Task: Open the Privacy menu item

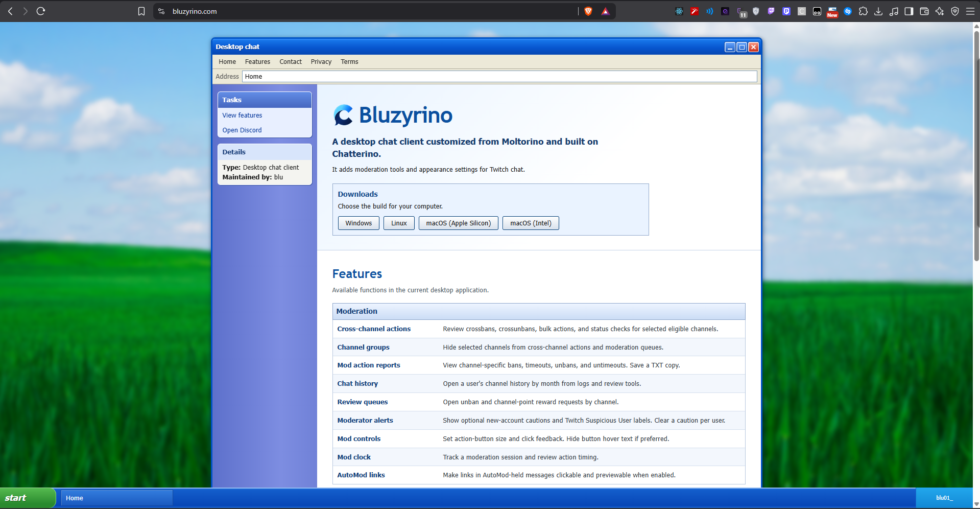Action: click(321, 62)
